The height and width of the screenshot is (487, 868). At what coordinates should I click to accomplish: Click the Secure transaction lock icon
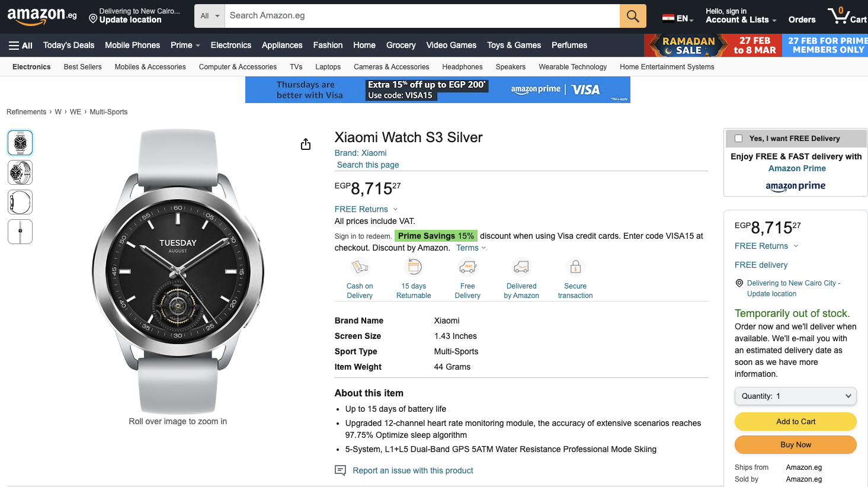click(x=575, y=267)
